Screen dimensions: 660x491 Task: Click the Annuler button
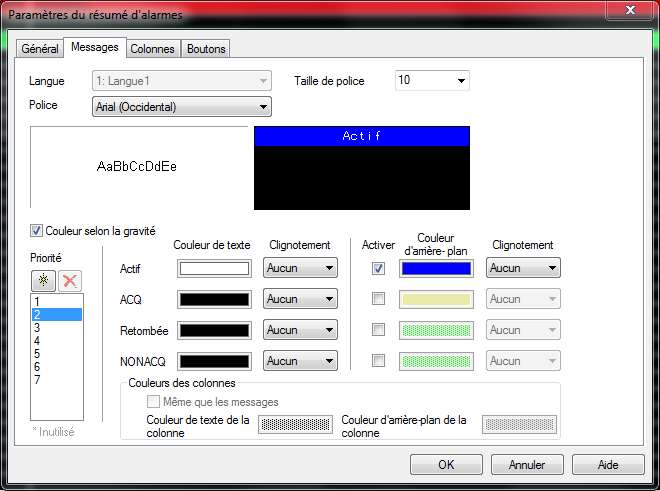(526, 465)
